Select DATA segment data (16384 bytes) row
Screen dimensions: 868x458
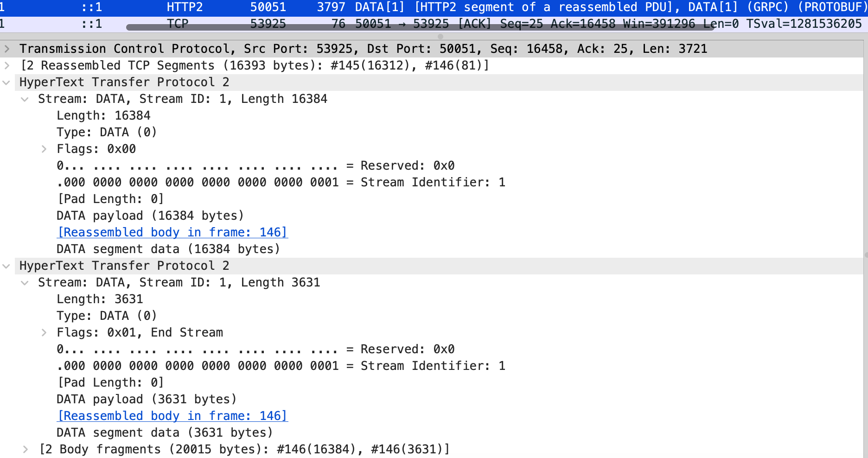click(168, 249)
